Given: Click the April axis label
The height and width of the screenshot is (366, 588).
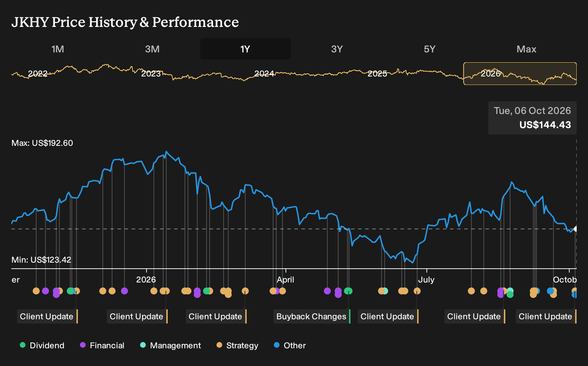Looking at the screenshot, I should (x=286, y=280).
